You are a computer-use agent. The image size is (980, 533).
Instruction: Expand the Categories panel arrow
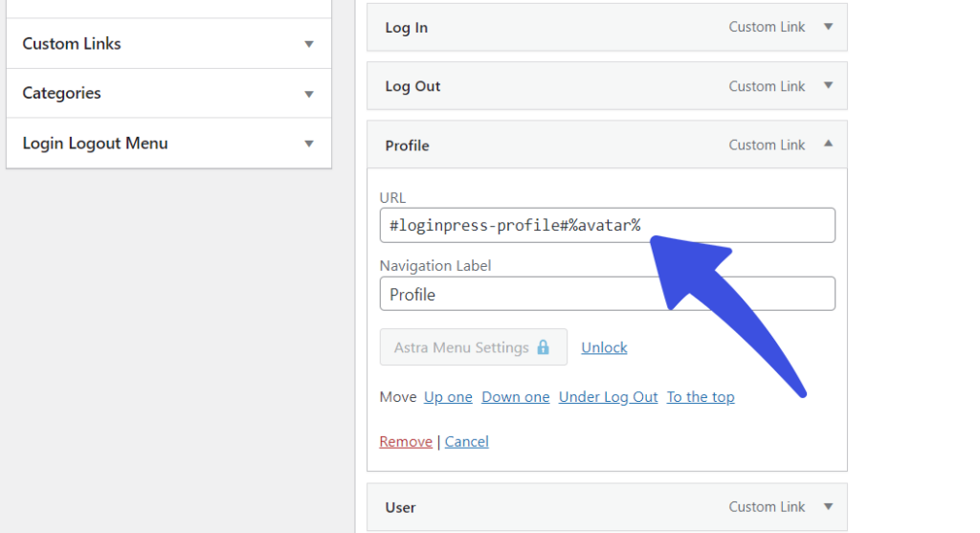pos(309,95)
